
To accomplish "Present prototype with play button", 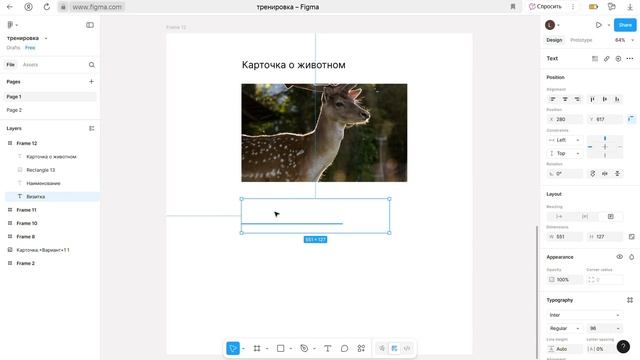I will 598,25.
